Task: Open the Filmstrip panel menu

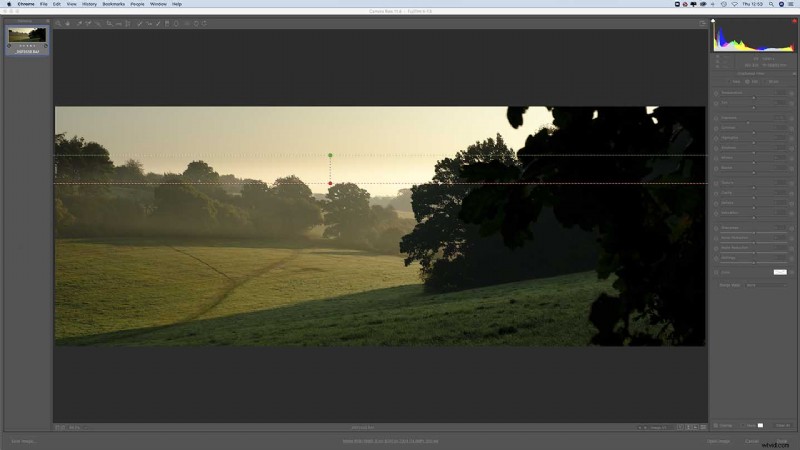Action: pyautogui.click(x=47, y=21)
